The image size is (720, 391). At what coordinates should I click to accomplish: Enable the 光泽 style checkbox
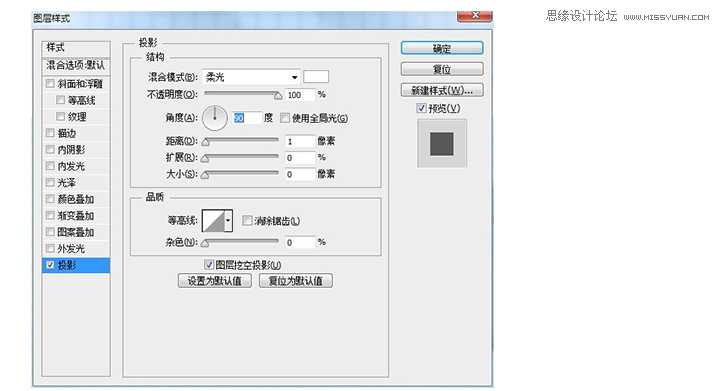[x=50, y=183]
